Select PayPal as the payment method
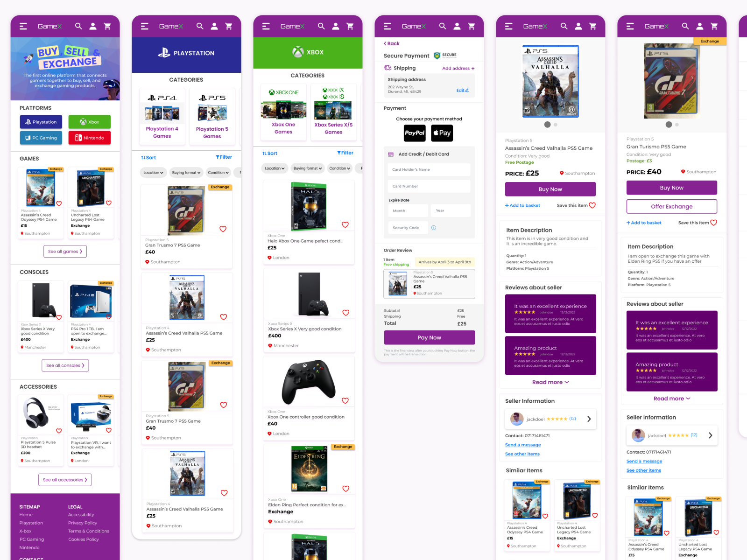This screenshot has height=560, width=747. pos(414,133)
